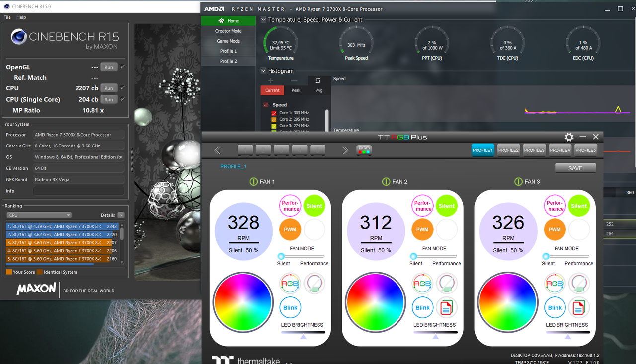The height and width of the screenshot is (364, 636).
Task: Open TT RGB Plus settings gear
Action: (569, 137)
